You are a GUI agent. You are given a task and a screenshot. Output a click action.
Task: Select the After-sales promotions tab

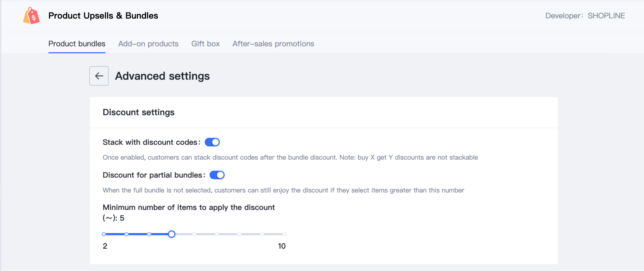pyautogui.click(x=273, y=44)
